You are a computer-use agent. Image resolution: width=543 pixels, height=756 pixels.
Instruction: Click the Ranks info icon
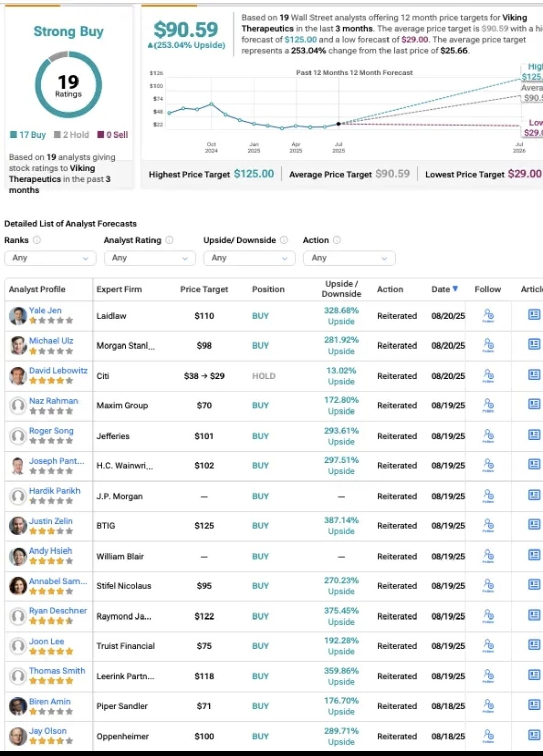click(37, 240)
